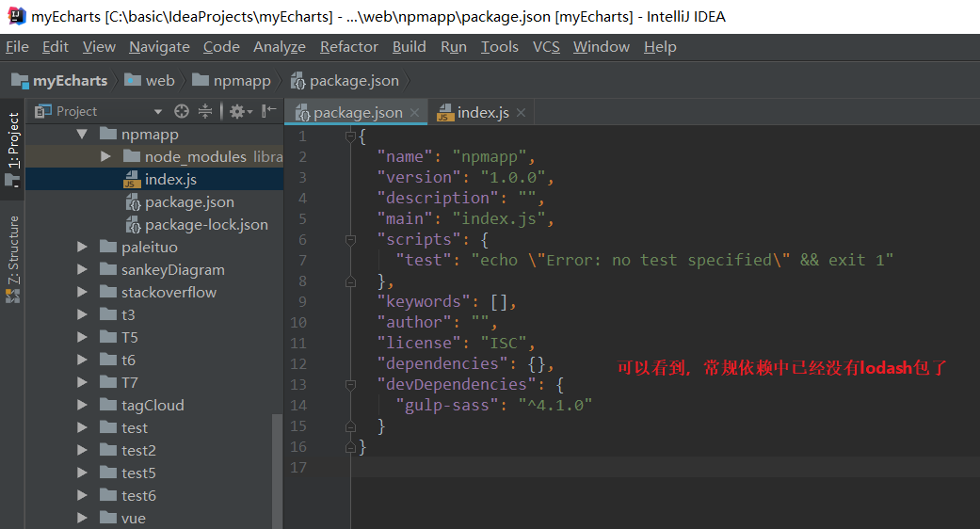Select package-lock.json in the project tree

153,225
